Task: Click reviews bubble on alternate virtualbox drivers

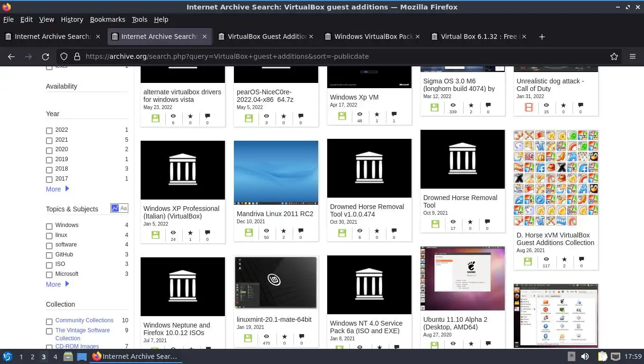Action: (x=207, y=116)
